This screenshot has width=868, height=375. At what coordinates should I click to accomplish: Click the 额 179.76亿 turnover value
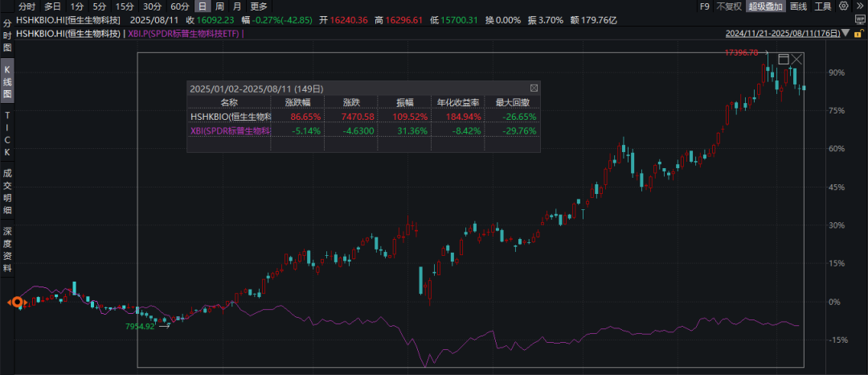pos(593,20)
